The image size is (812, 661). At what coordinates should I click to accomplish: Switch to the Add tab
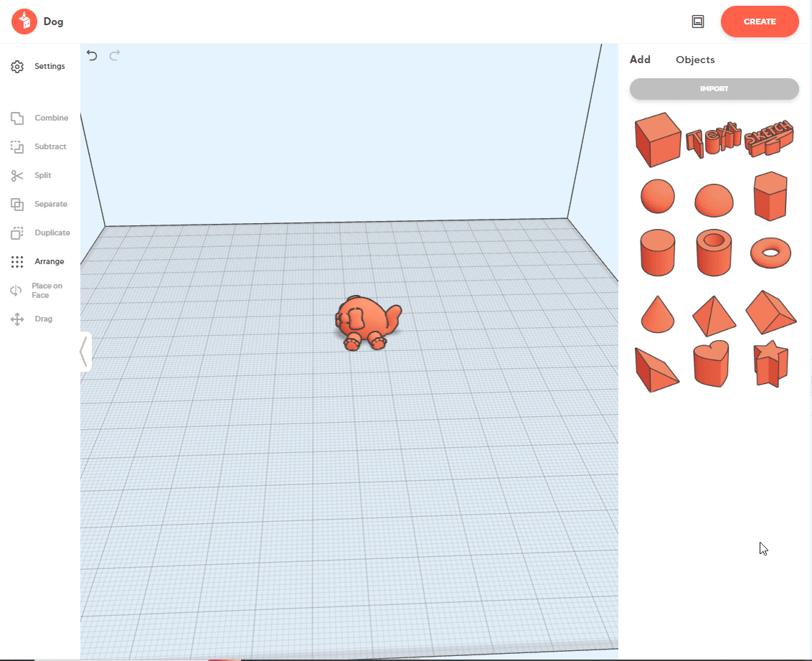coord(640,60)
